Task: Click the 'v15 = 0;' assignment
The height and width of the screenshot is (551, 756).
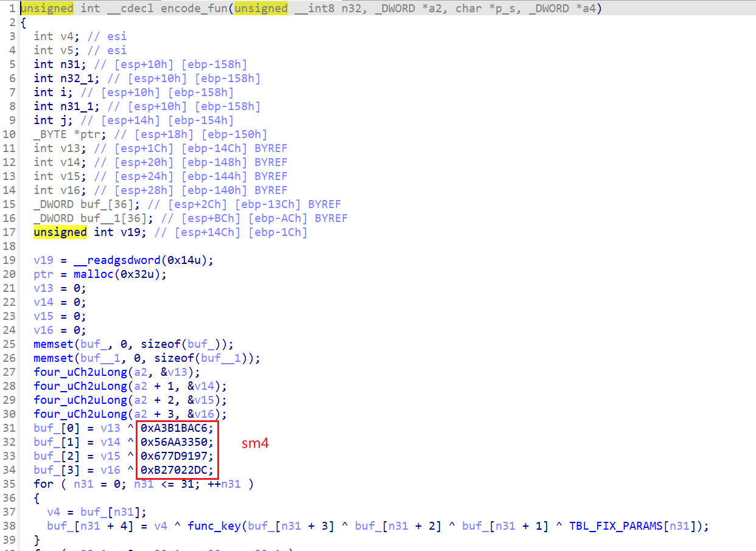Action: tap(60, 316)
